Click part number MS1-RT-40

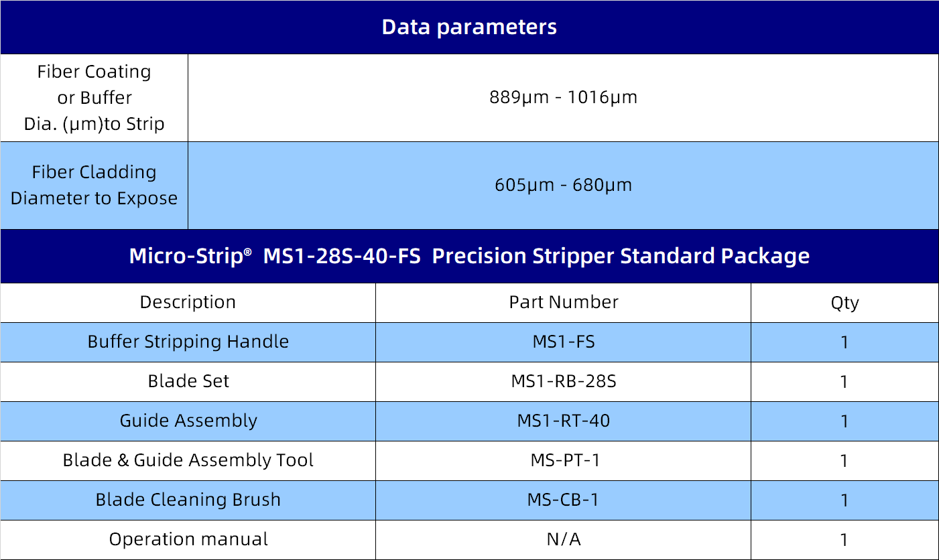(x=564, y=421)
